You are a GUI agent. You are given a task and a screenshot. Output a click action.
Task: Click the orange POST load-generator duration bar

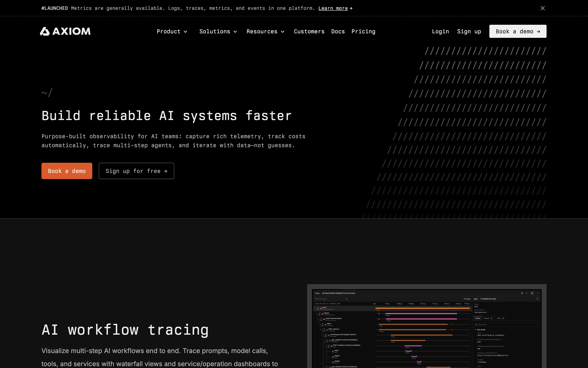[x=423, y=308]
